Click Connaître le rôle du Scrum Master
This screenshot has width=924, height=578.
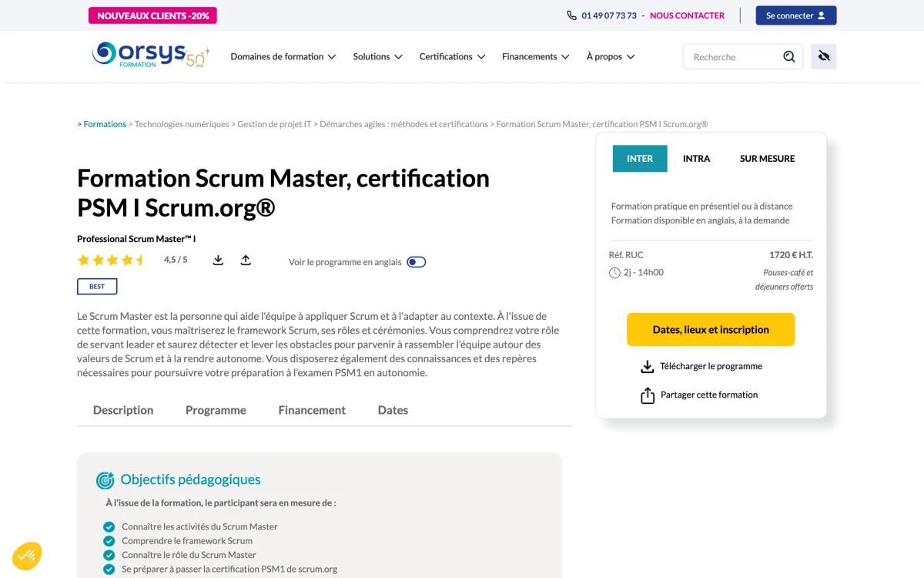[189, 555]
